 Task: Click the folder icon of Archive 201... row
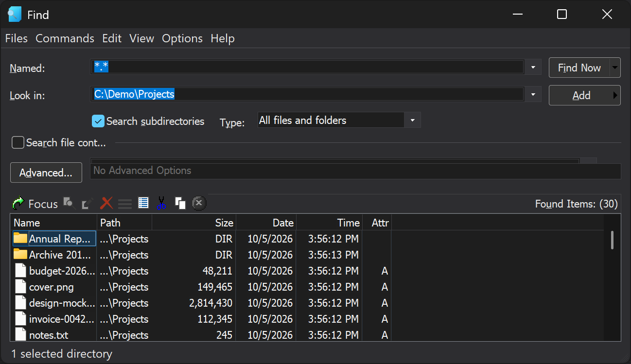pos(20,254)
